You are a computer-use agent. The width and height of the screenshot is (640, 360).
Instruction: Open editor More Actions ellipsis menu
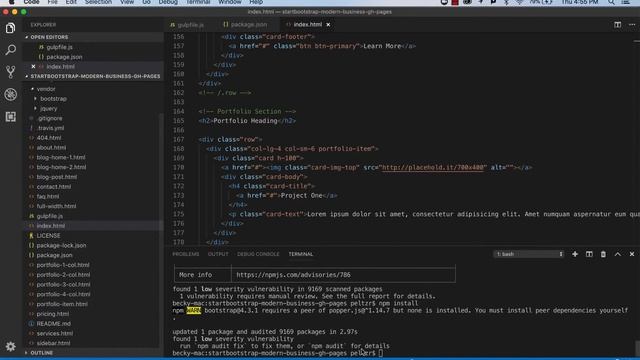tap(632, 25)
